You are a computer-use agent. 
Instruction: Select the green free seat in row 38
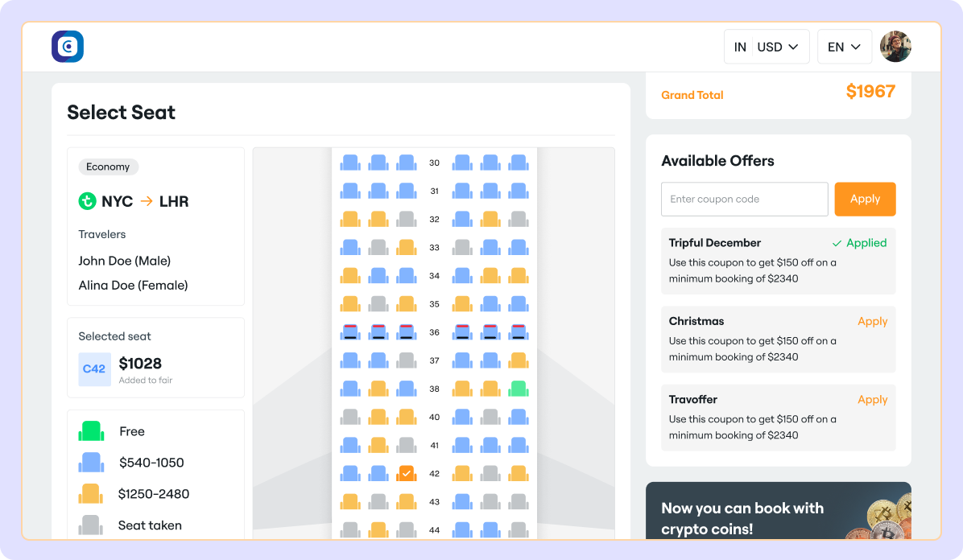pos(518,389)
